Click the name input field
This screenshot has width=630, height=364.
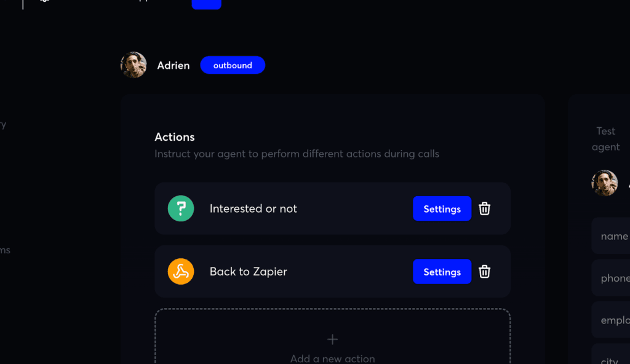click(x=615, y=235)
